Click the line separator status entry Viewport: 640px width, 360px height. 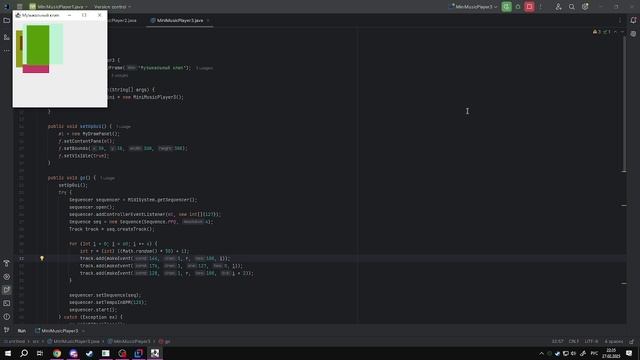pyautogui.click(x=573, y=341)
